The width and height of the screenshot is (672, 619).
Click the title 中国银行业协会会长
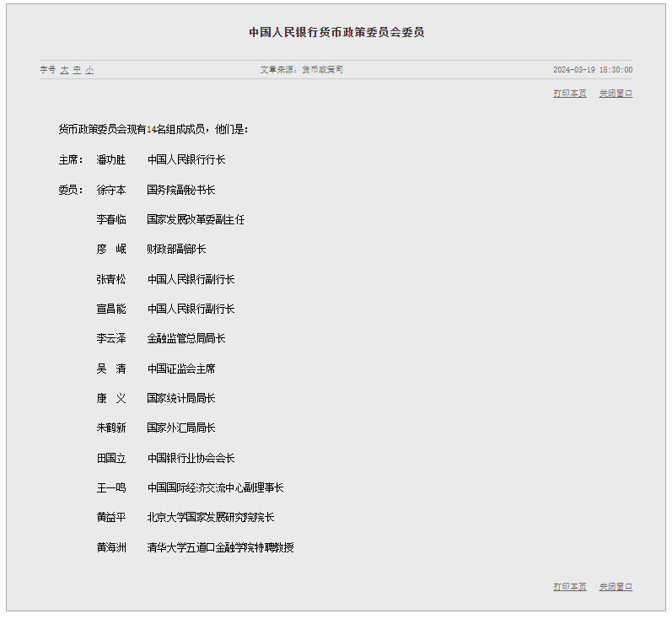coord(191,458)
